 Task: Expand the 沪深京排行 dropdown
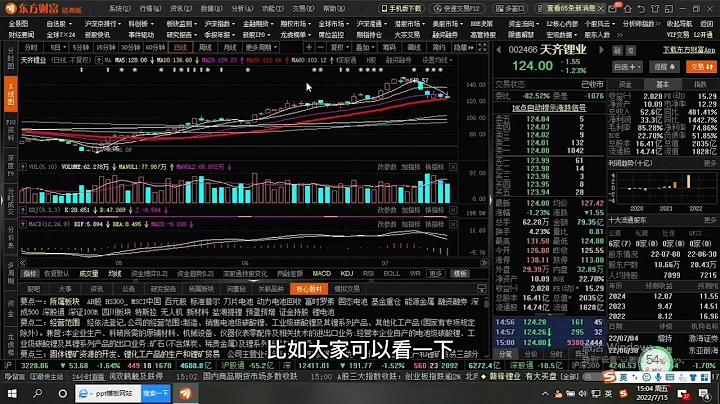[102, 23]
